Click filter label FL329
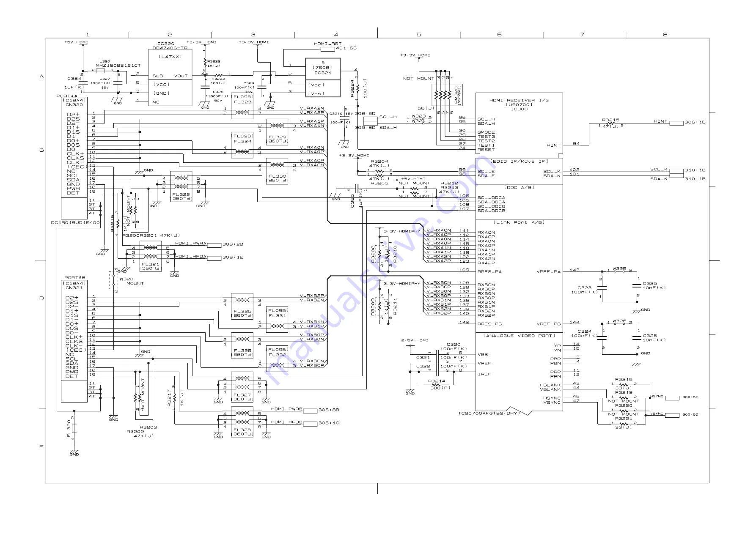This screenshot has height=534, width=756. 277,137
